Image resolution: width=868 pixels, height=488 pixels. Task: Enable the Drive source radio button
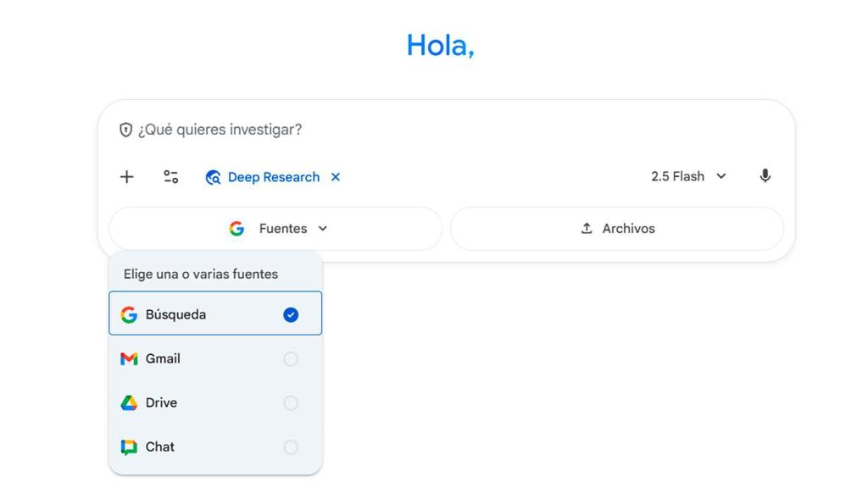click(291, 403)
